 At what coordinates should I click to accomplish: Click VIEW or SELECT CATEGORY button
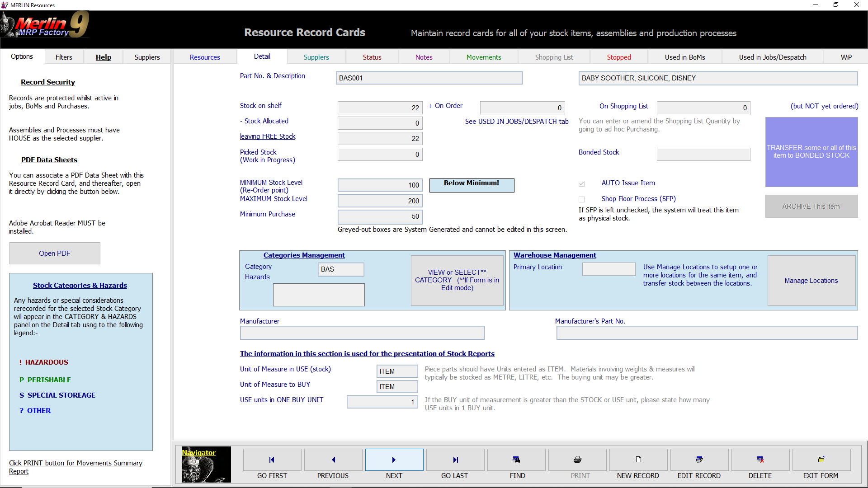tap(457, 280)
